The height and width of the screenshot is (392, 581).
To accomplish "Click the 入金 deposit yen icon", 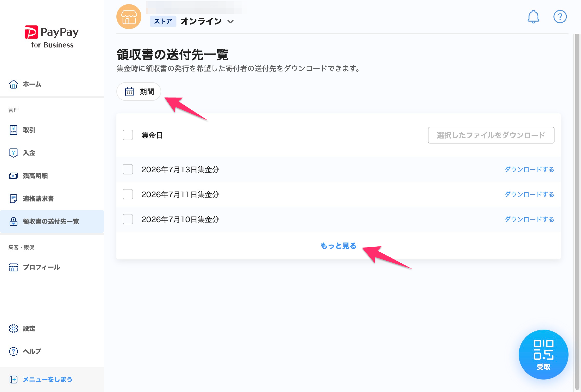I will tap(14, 153).
